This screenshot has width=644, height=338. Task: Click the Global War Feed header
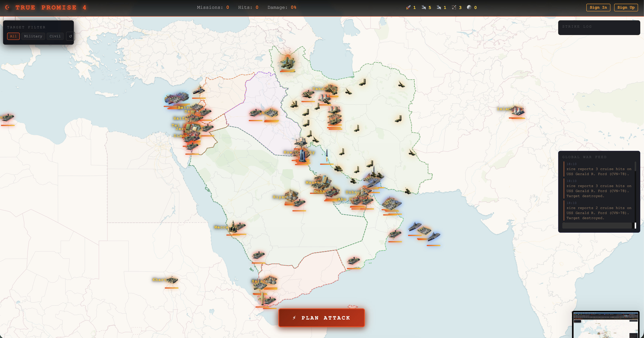584,157
